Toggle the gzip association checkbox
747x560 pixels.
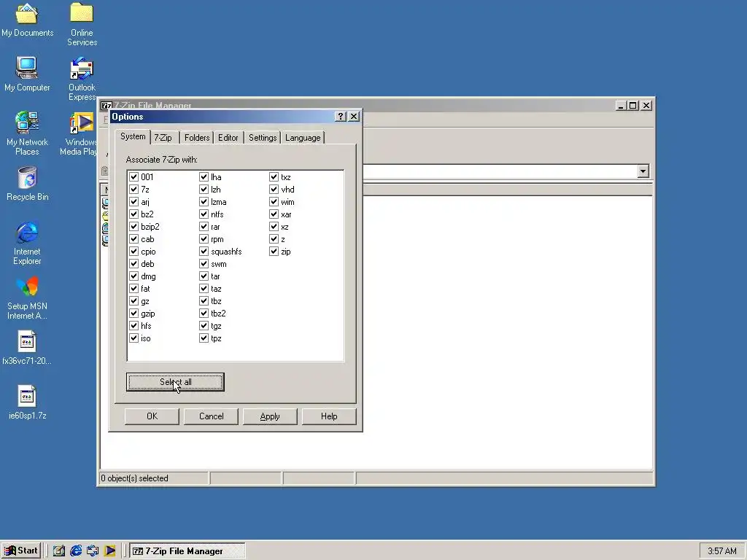coord(134,314)
